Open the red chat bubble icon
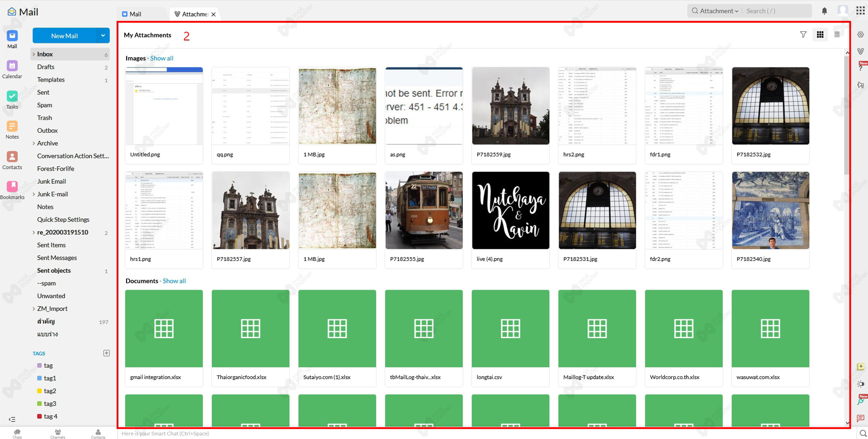The width and height of the screenshot is (868, 439). click(x=861, y=418)
